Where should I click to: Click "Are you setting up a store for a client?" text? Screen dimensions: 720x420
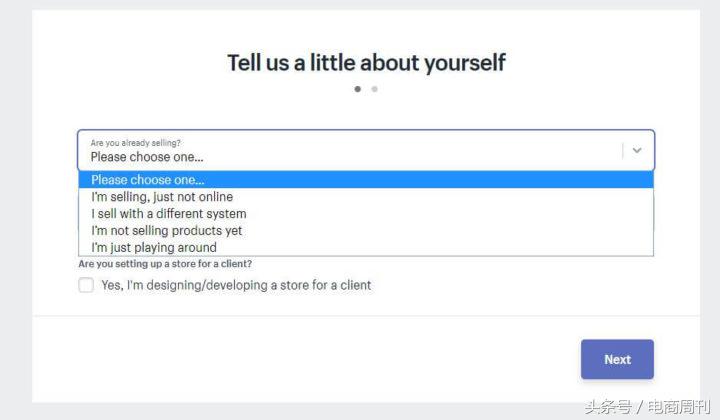click(165, 264)
